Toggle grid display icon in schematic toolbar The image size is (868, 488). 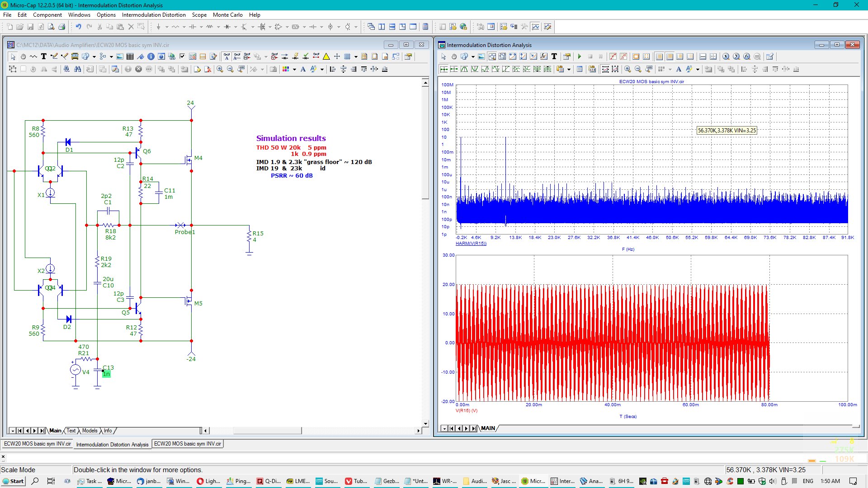347,56
